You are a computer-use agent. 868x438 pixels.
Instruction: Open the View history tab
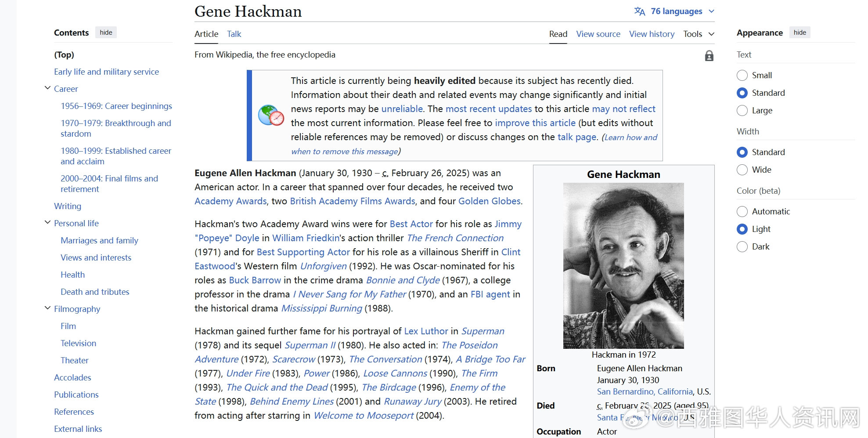click(652, 34)
